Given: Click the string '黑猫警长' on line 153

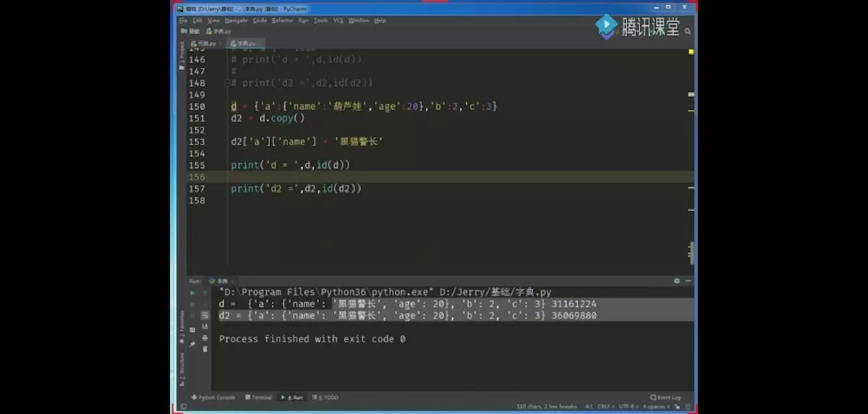Looking at the screenshot, I should coord(358,142).
